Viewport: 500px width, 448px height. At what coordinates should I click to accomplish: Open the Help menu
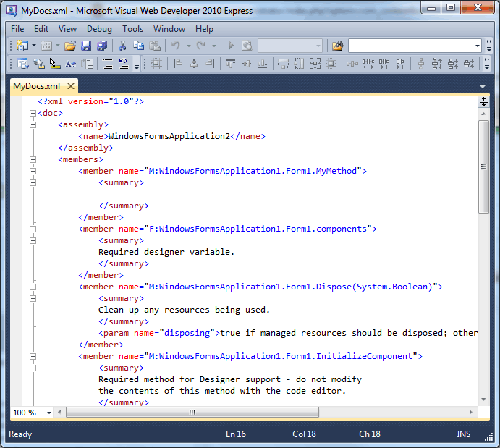(x=204, y=29)
